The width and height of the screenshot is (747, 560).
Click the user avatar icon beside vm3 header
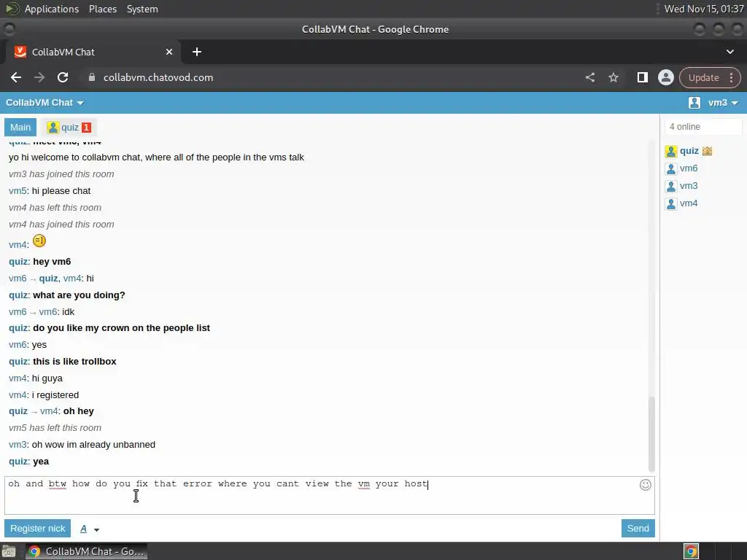click(x=694, y=102)
